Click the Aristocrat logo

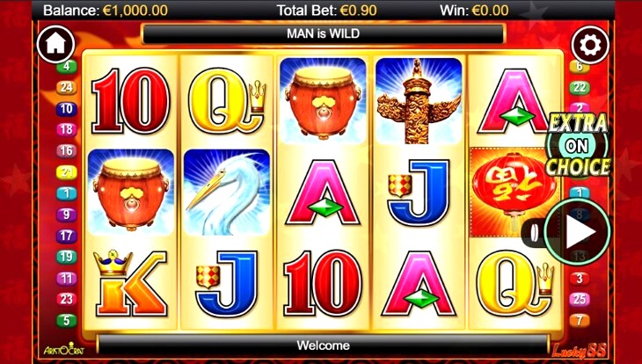pos(59,349)
